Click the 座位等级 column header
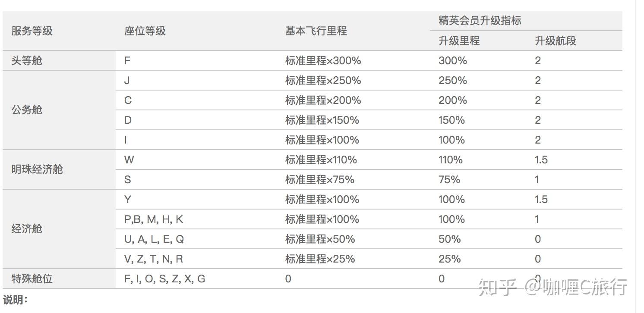Screen dimensions: 644x313 145,31
